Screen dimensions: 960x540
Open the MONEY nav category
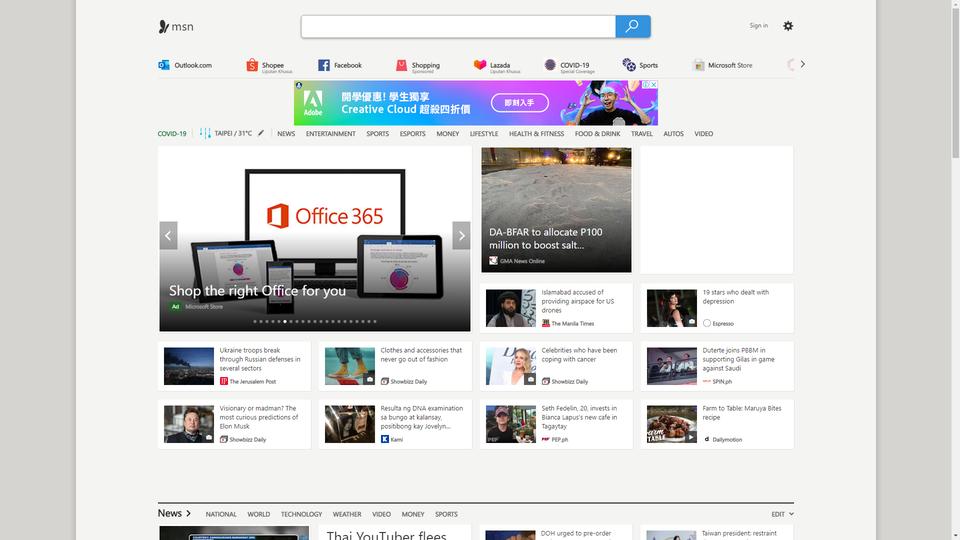click(448, 133)
